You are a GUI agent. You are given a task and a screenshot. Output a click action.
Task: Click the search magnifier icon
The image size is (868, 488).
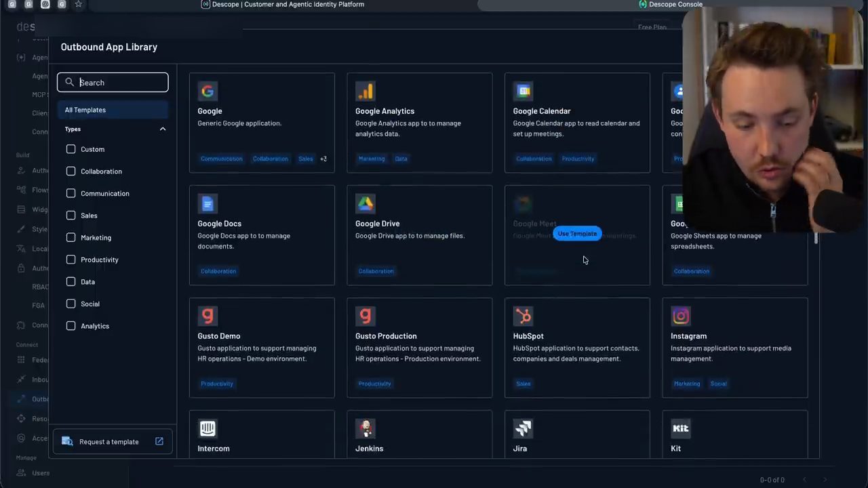point(70,82)
